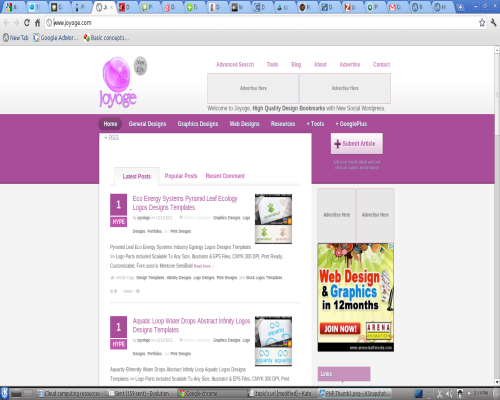Expand the + GooglePlus menu item

point(351,124)
